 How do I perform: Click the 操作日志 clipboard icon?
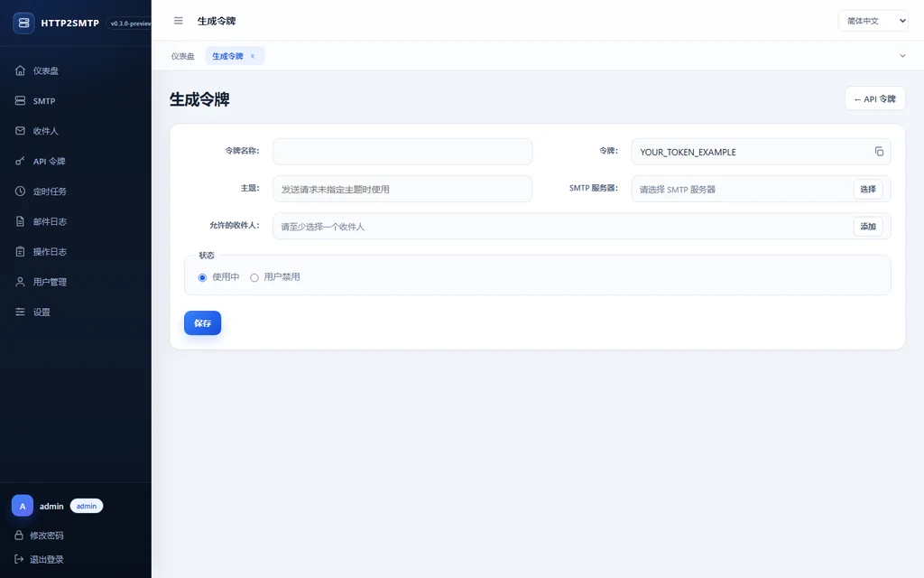[x=20, y=251]
